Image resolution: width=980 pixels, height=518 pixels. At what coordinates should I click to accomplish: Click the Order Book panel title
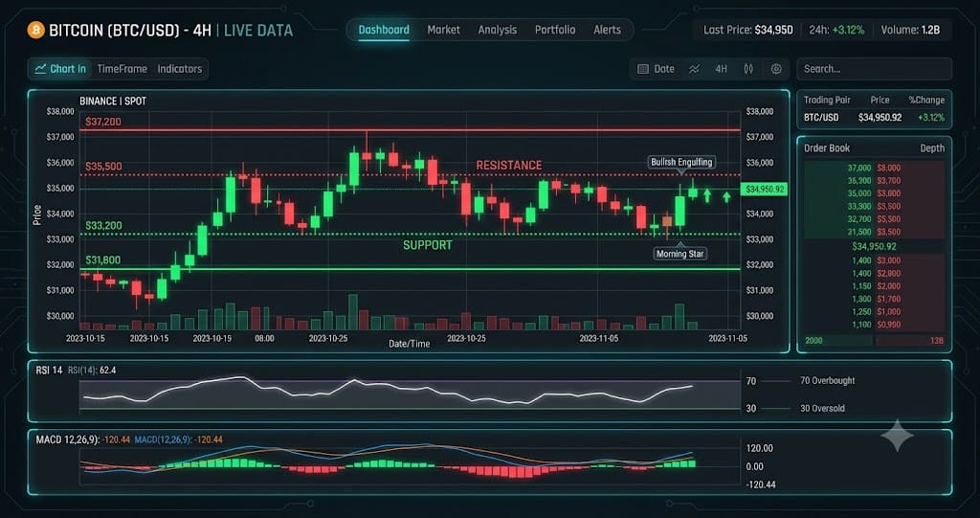[826, 148]
